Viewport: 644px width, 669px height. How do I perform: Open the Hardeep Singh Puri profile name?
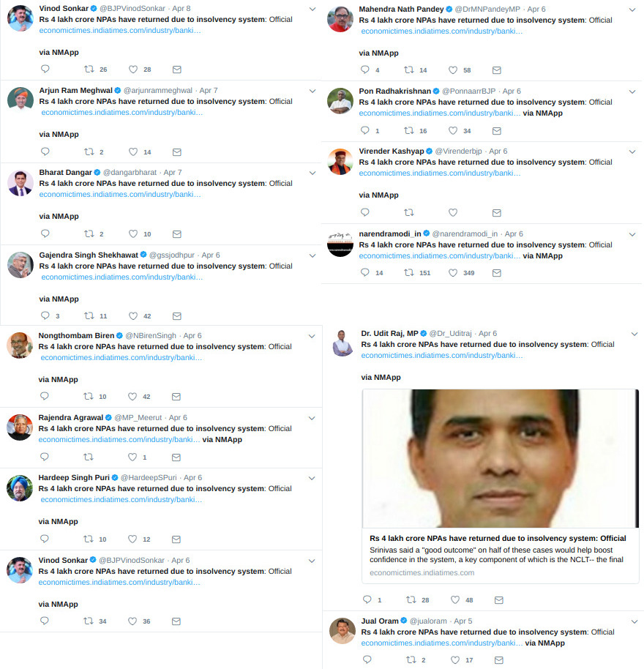74,477
